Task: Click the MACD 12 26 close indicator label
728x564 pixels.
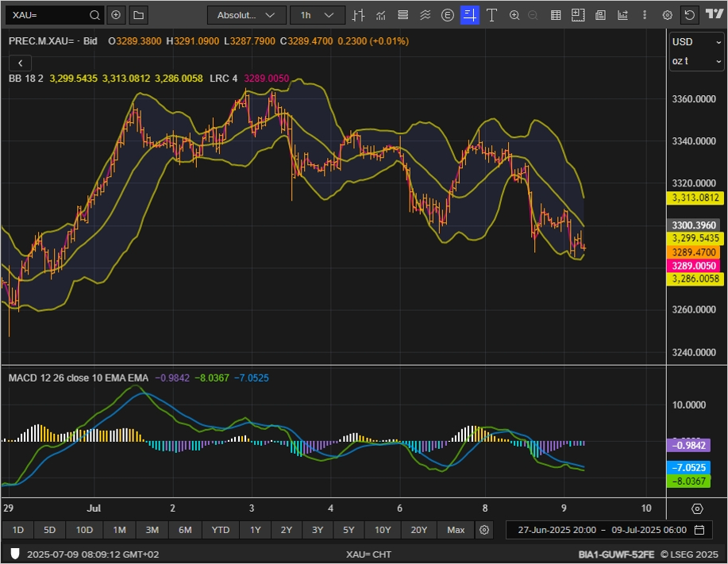Action: coord(79,378)
